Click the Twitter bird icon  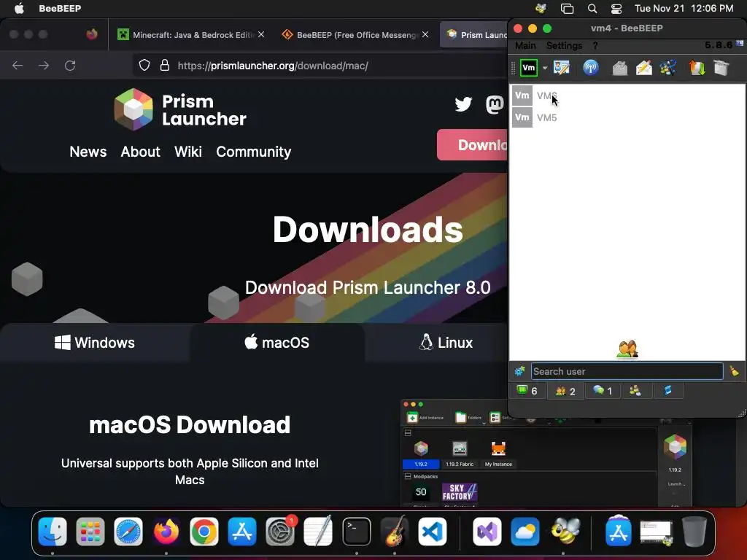(x=463, y=104)
